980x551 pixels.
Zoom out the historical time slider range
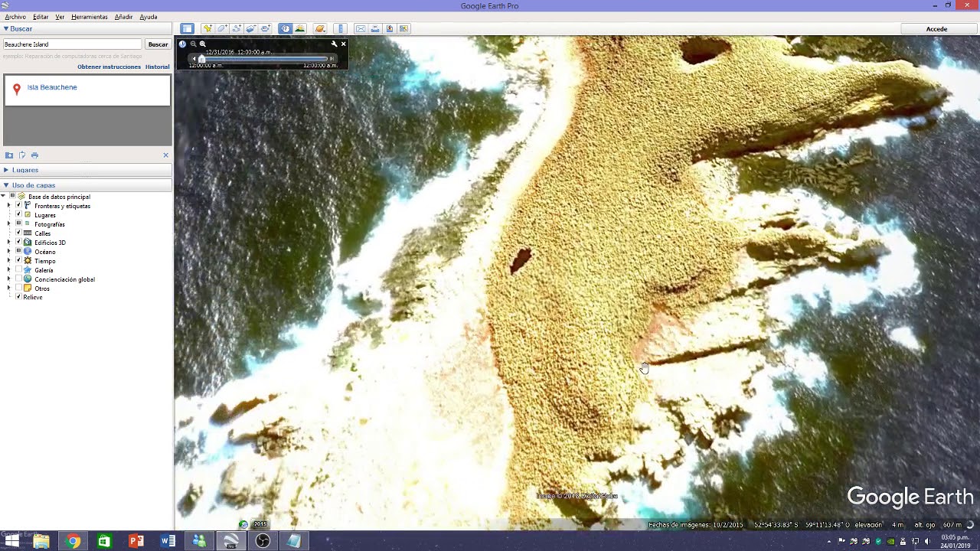(193, 44)
